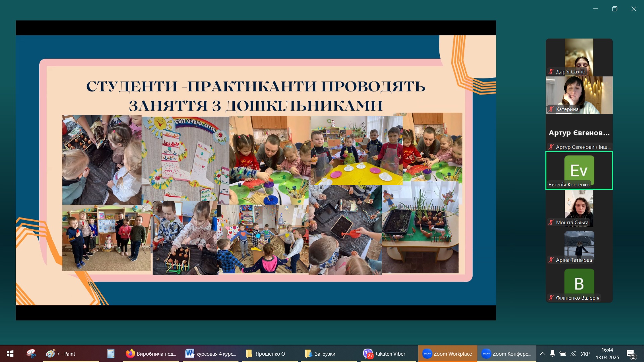Select Євгенія Костенко's participant tile

click(x=579, y=171)
